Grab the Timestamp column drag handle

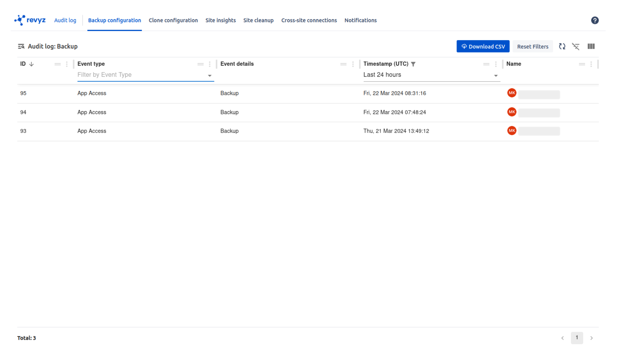pyautogui.click(x=486, y=64)
